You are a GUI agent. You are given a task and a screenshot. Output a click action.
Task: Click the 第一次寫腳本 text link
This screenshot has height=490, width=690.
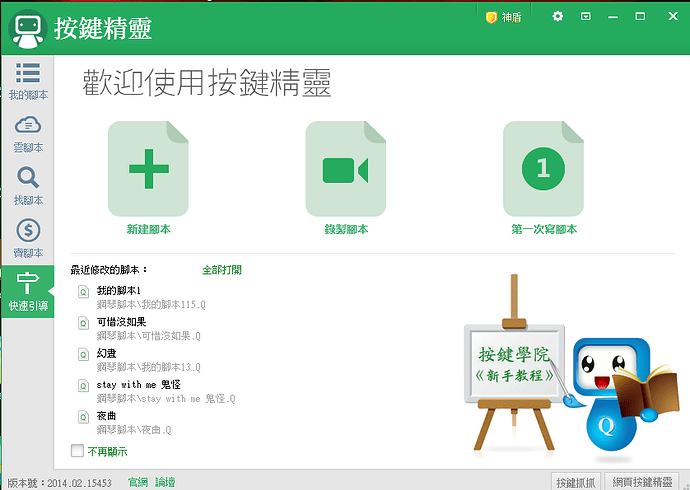pyautogui.click(x=544, y=229)
